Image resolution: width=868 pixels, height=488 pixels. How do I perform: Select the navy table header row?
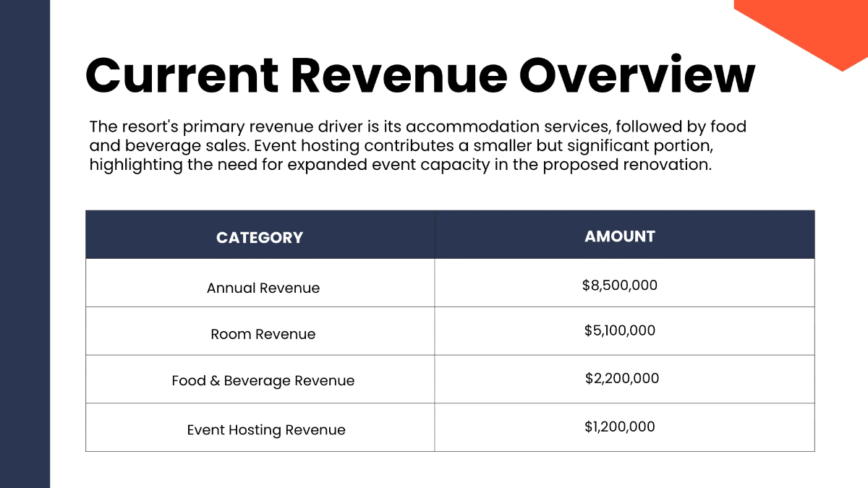click(x=451, y=234)
